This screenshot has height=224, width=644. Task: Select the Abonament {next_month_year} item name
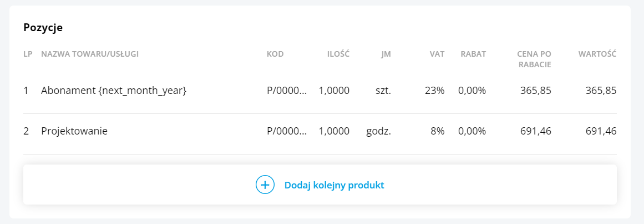coord(114,91)
